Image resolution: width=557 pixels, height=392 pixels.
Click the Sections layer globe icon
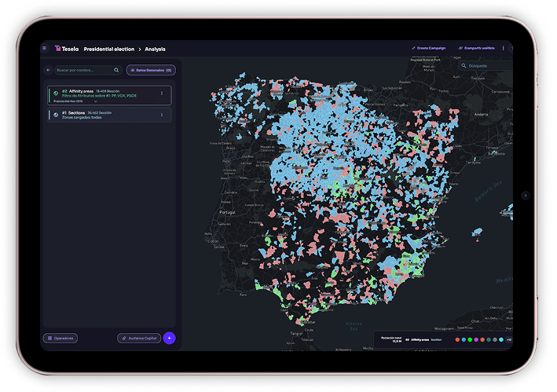pos(55,115)
